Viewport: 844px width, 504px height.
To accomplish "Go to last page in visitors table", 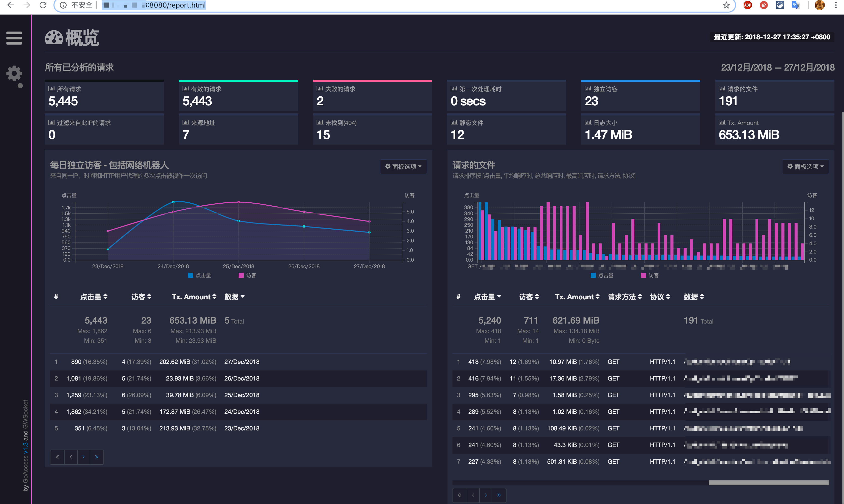I will (x=97, y=457).
